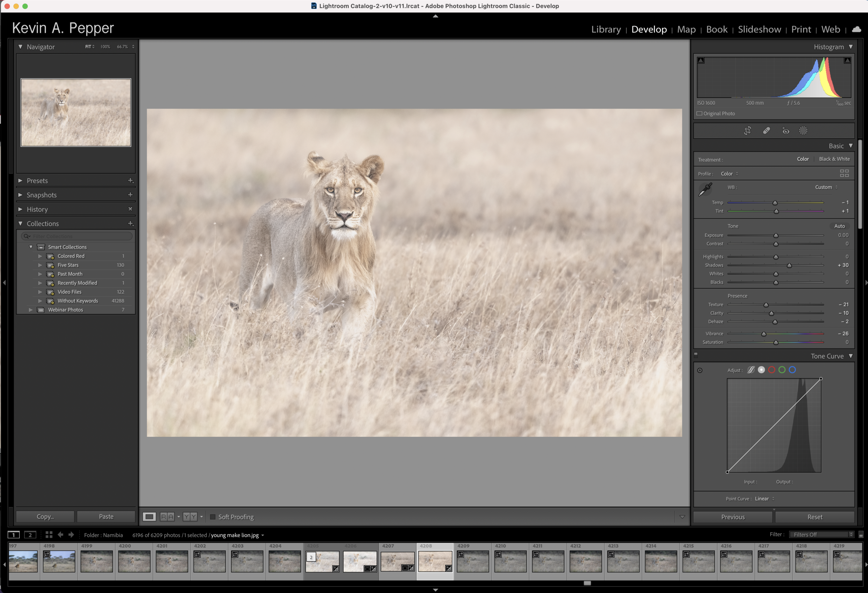
Task: Check the Original Photo box
Action: (700, 113)
